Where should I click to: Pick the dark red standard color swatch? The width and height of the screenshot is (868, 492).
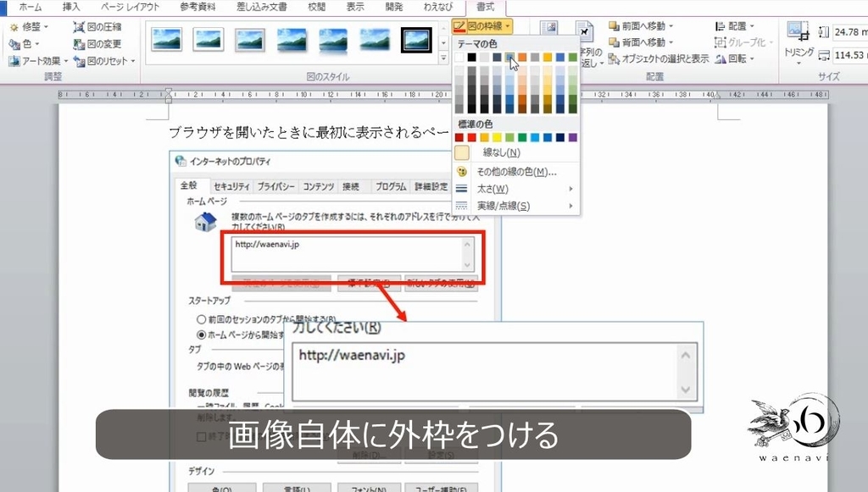coord(459,137)
